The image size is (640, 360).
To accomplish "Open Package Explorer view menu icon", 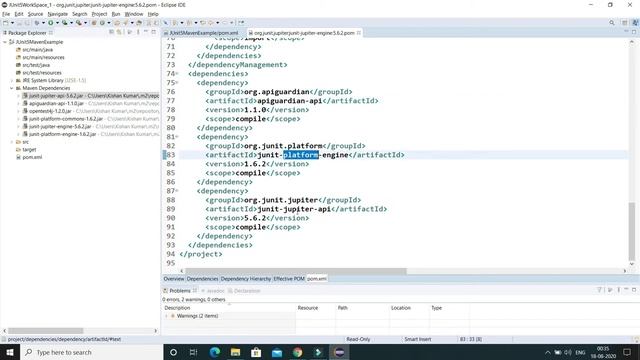I will (x=138, y=32).
